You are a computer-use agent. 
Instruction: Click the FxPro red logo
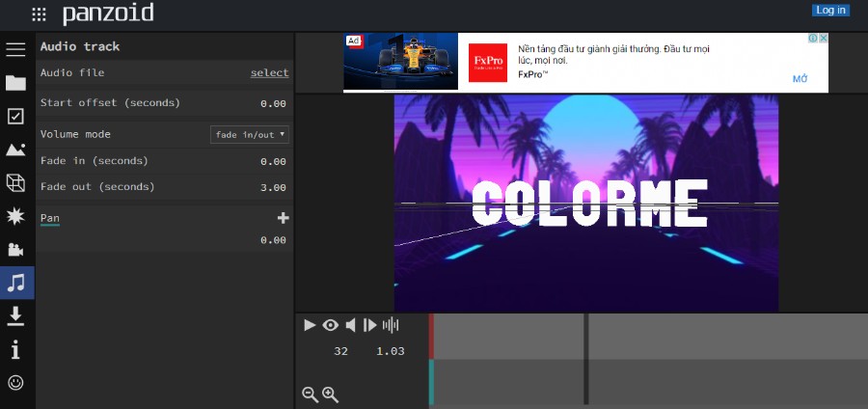(x=488, y=63)
